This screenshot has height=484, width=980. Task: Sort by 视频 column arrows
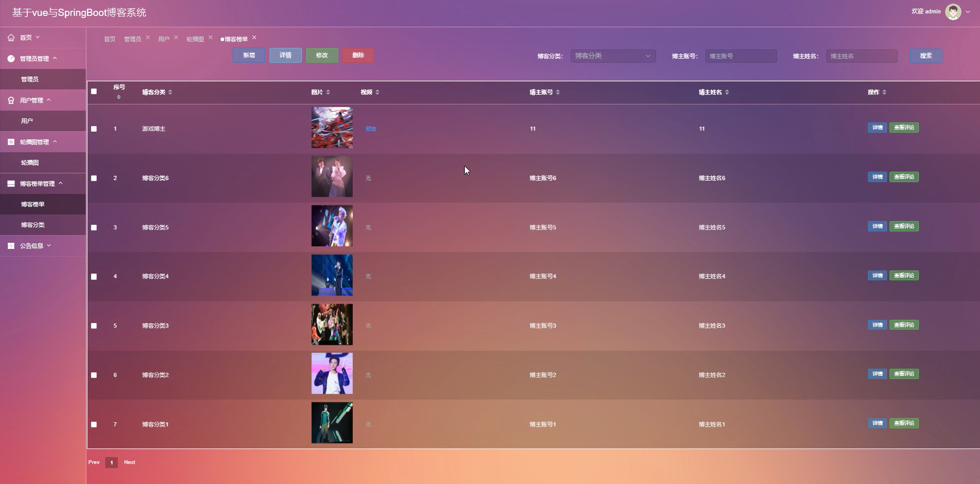(x=377, y=92)
